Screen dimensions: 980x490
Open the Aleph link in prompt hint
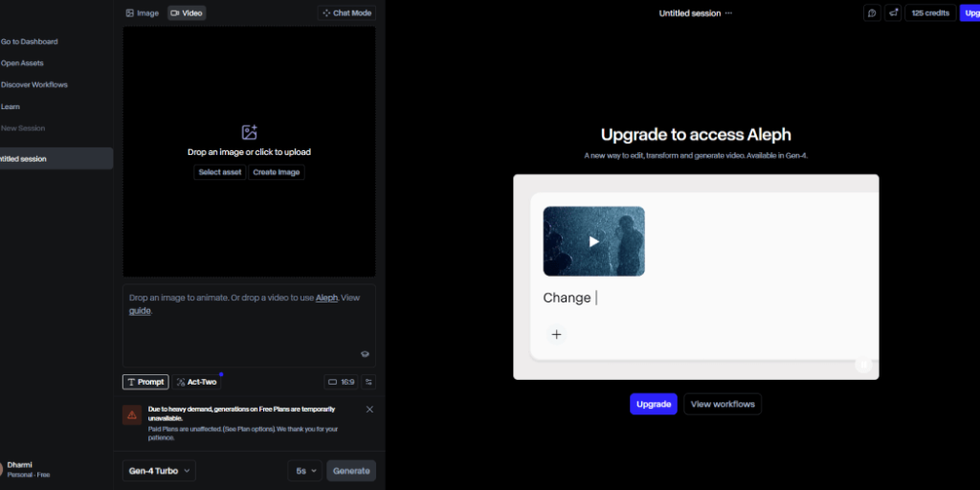point(326,298)
